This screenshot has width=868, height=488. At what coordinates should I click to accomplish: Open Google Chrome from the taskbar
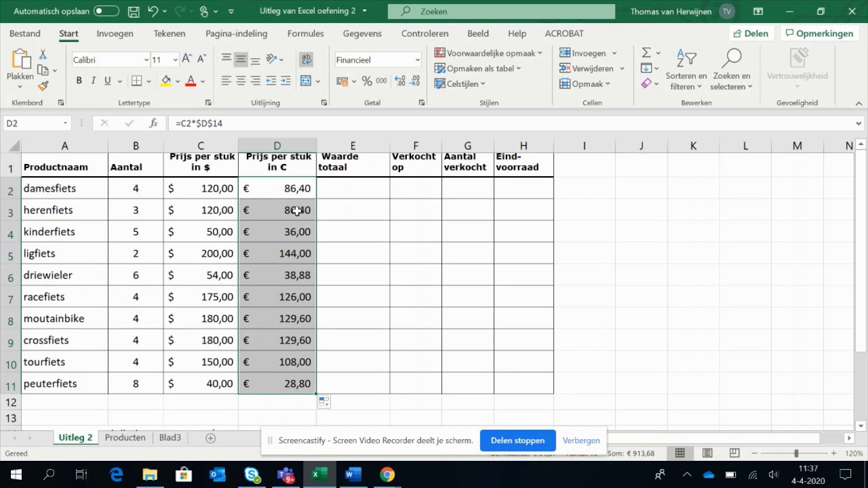[x=387, y=474]
